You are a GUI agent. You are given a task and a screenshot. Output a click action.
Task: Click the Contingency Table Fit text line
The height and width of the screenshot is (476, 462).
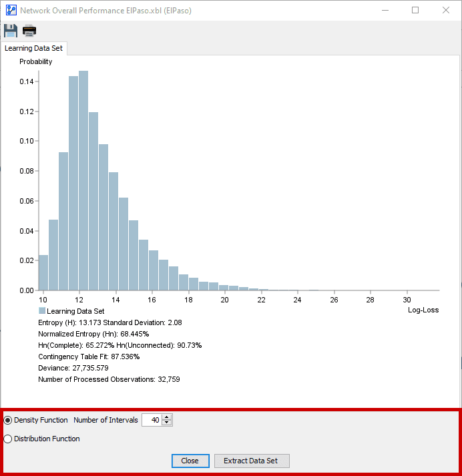tap(89, 356)
